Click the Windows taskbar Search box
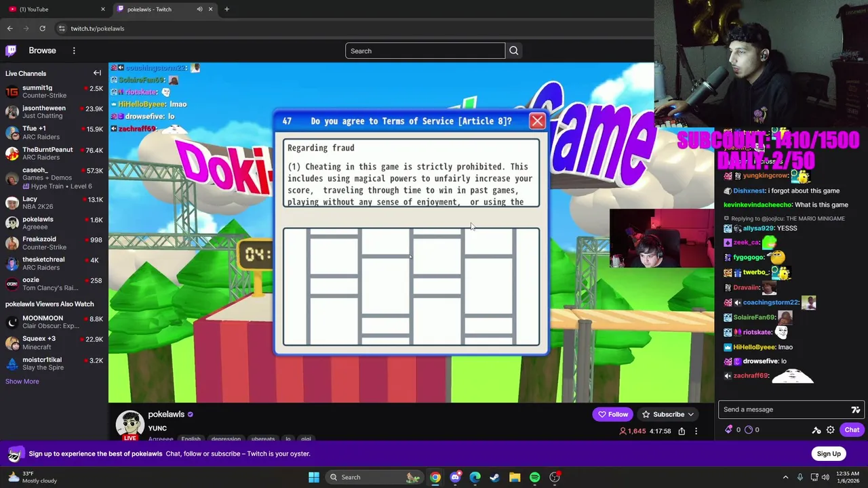Image resolution: width=868 pixels, height=488 pixels. tap(374, 477)
